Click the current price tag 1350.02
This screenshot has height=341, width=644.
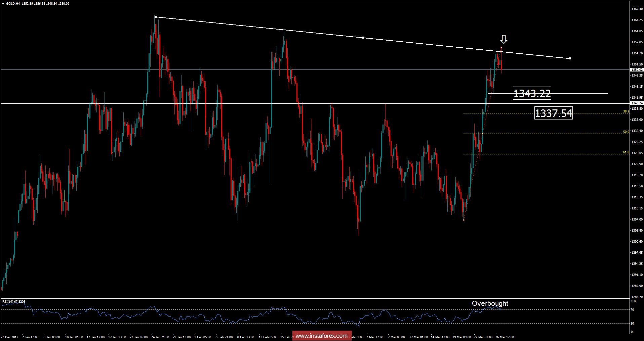click(x=637, y=70)
